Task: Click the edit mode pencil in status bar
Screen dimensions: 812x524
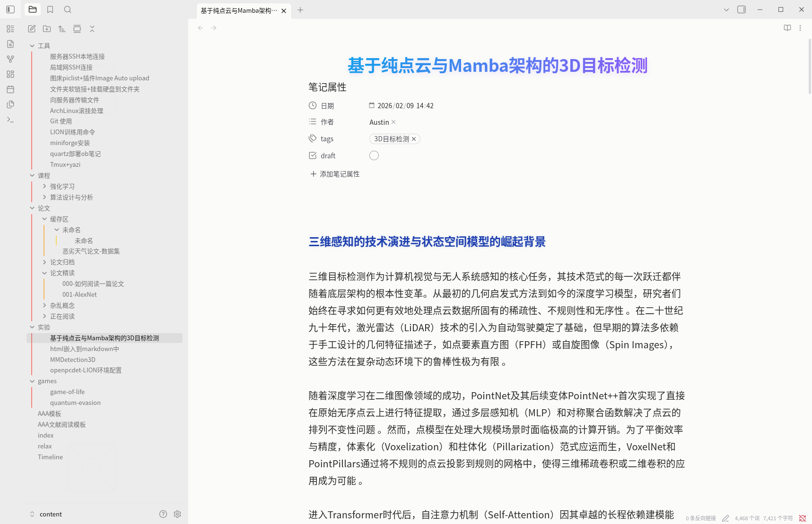Action: point(725,518)
